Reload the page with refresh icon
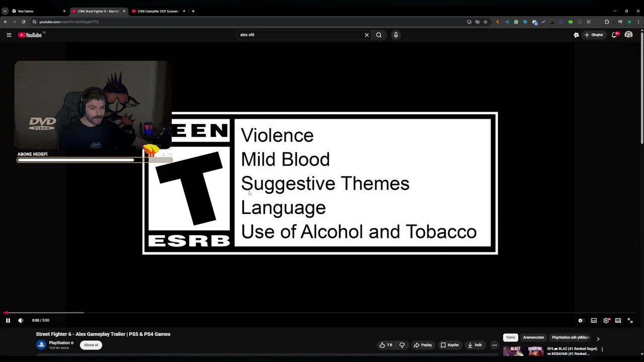 click(x=23, y=22)
